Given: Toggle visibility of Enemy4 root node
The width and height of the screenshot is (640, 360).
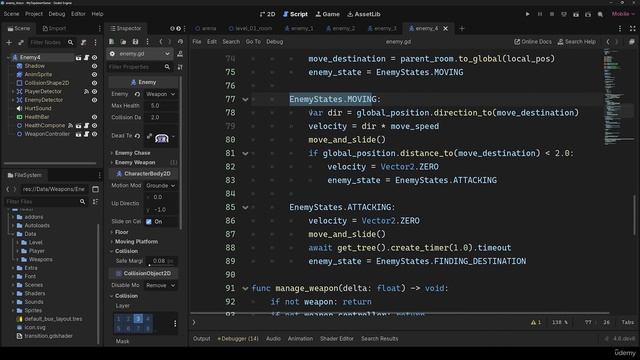Looking at the screenshot, I should click(94, 58).
